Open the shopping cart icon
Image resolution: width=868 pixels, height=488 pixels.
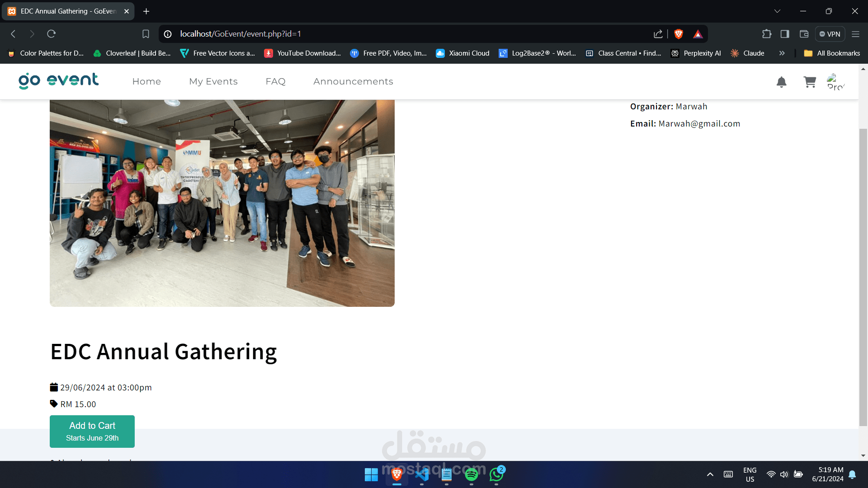[x=810, y=82]
